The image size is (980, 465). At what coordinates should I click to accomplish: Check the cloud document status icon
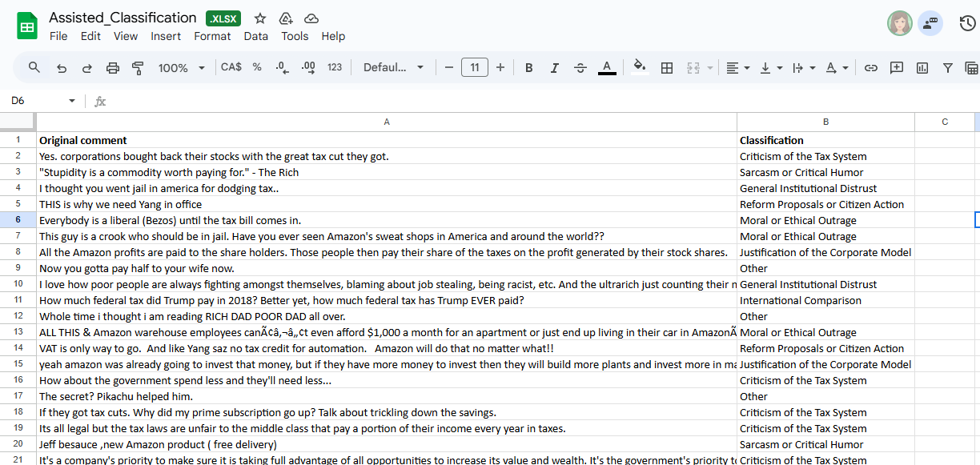click(x=312, y=18)
